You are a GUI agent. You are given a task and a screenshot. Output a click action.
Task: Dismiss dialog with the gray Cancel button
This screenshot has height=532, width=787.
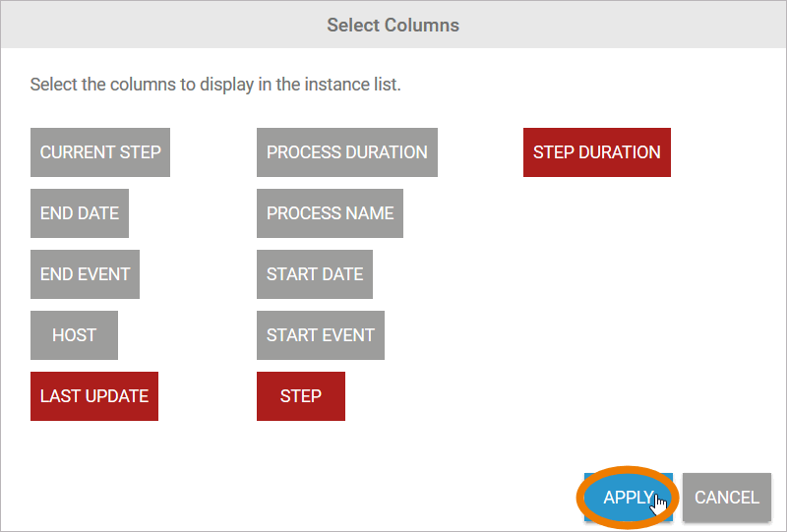727,498
